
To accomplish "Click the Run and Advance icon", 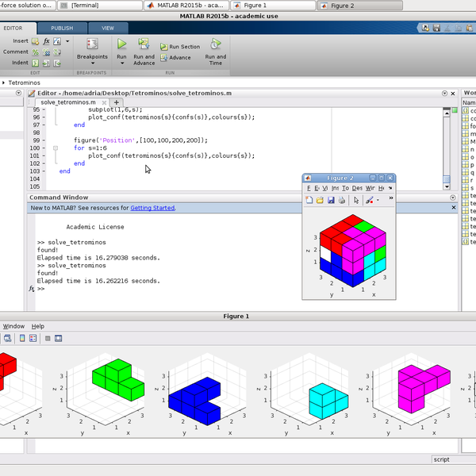I will pyautogui.click(x=144, y=44).
